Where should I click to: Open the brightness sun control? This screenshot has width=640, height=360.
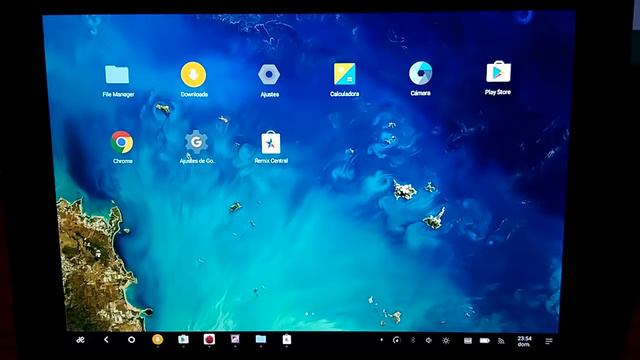(x=446, y=340)
